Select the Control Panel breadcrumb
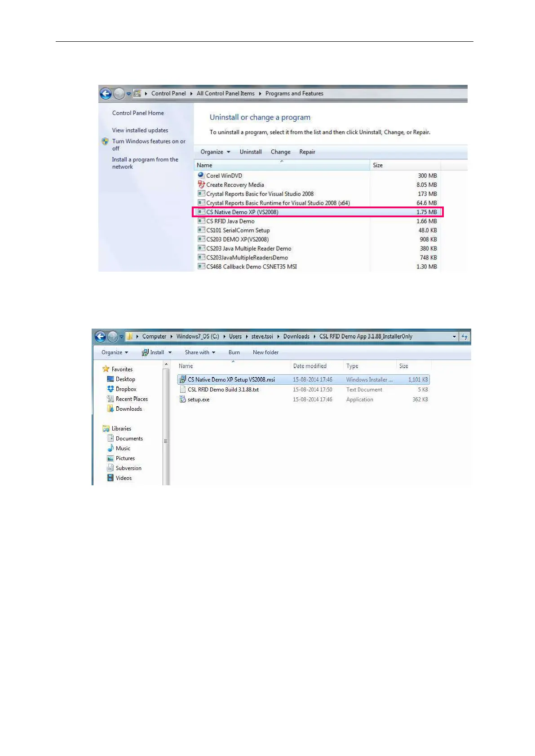535x756 pixels. tap(168, 93)
